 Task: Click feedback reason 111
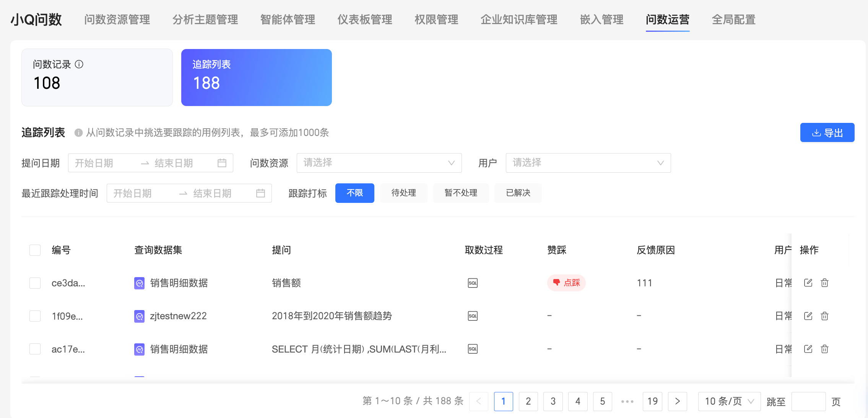[644, 283]
